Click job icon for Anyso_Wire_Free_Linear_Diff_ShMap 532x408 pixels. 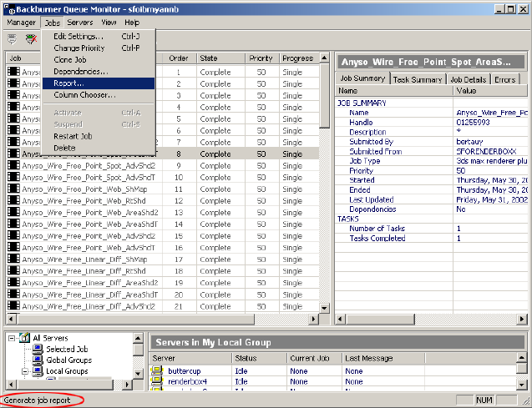[x=13, y=259]
